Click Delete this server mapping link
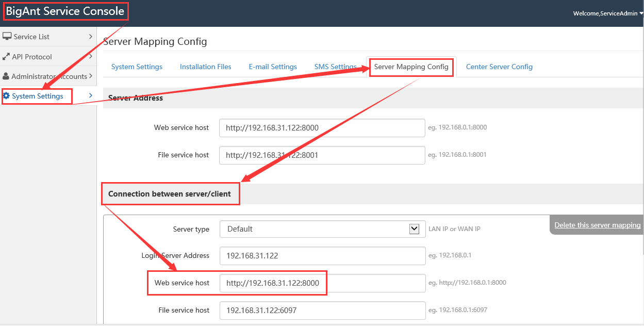 tap(598, 225)
